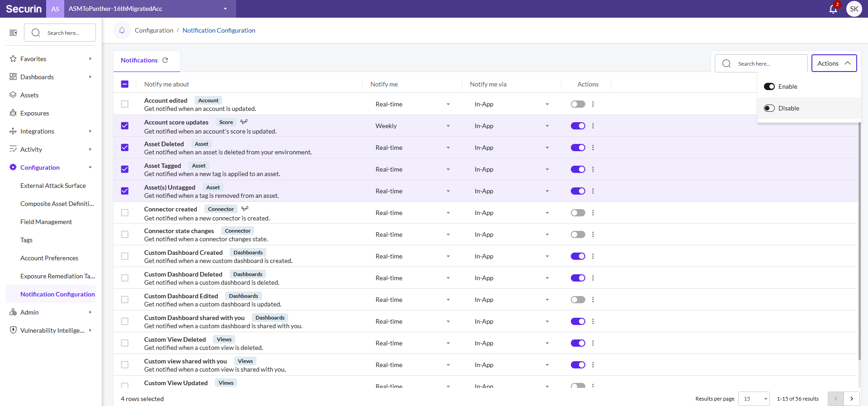This screenshot has height=406, width=868.
Task: Open Exposures bug icon in sidebar
Action: pyautogui.click(x=13, y=113)
